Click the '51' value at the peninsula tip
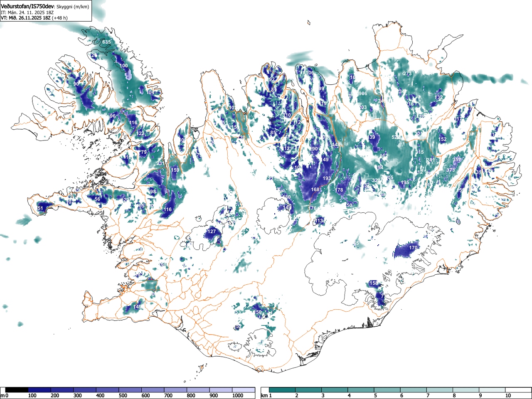Viewport: 532px width, 399px height. pyautogui.click(x=40, y=208)
